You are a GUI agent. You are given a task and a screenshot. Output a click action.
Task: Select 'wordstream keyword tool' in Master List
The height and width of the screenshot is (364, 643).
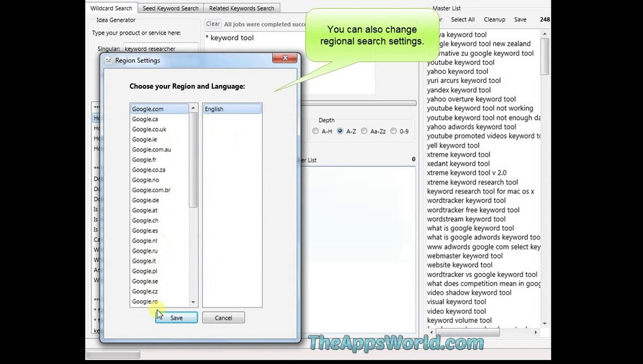point(466,219)
